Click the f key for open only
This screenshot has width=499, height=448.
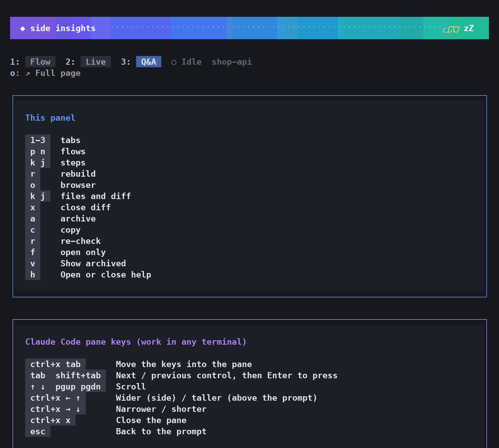(33, 252)
